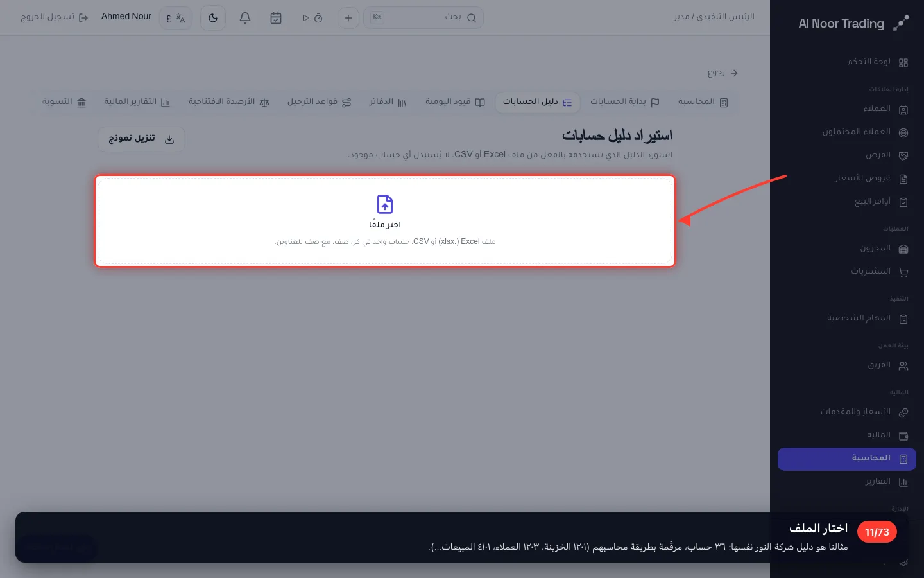This screenshot has width=924, height=578.
Task: Start the play/timer tracker
Action: point(312,18)
